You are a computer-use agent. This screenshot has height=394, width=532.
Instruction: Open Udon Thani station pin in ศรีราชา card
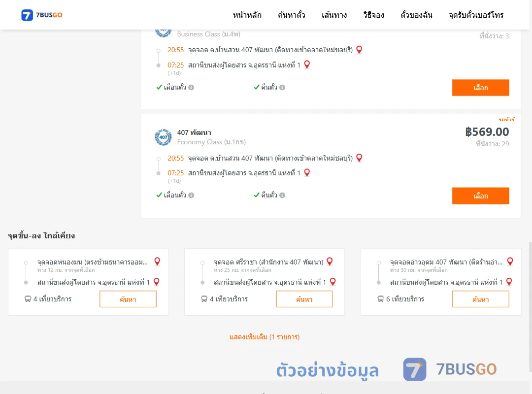point(333,282)
